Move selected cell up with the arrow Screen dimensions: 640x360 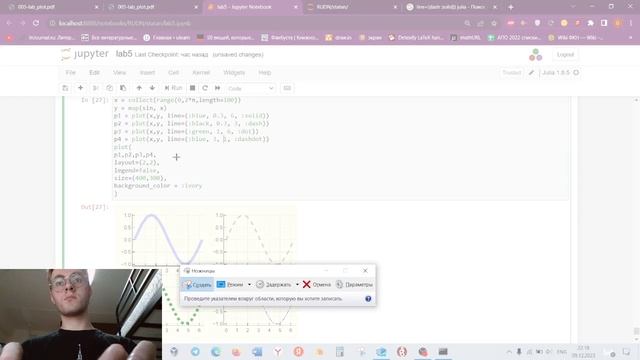(x=139, y=88)
